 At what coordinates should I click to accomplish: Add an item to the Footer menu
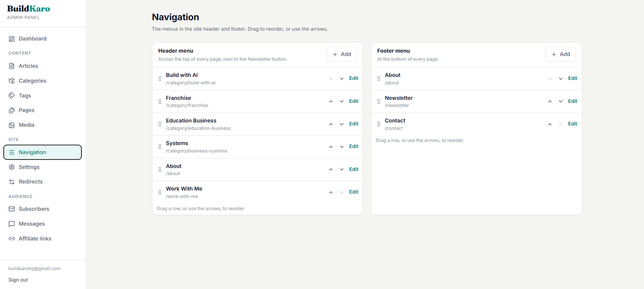coord(561,54)
